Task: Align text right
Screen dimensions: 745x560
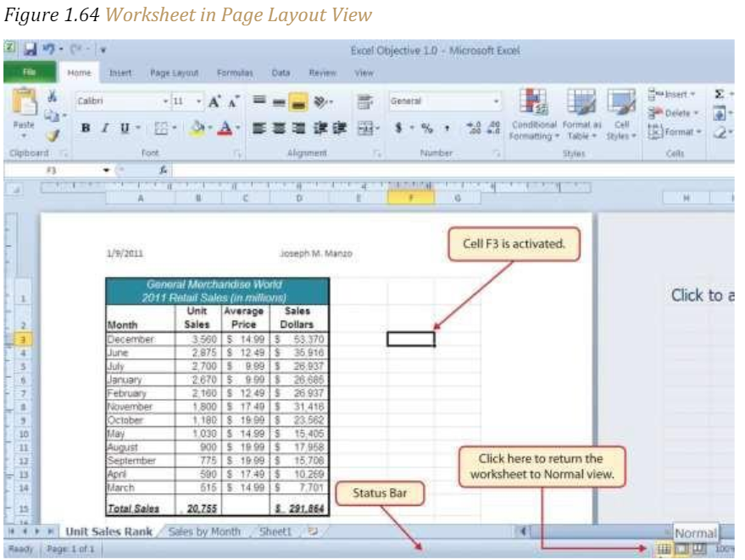Action: click(x=299, y=128)
